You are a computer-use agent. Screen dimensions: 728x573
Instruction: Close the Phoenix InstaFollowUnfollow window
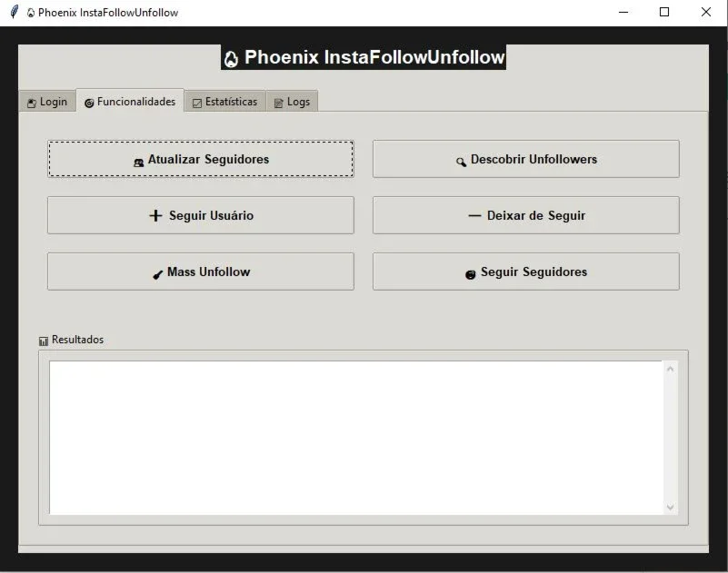[x=705, y=12]
